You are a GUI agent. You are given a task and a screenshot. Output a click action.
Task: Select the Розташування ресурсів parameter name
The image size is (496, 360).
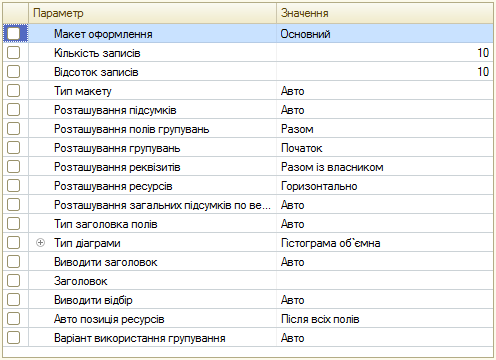pos(113,186)
